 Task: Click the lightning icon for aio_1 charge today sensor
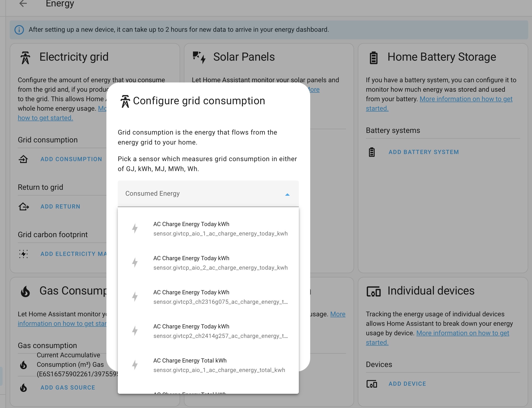click(x=135, y=229)
